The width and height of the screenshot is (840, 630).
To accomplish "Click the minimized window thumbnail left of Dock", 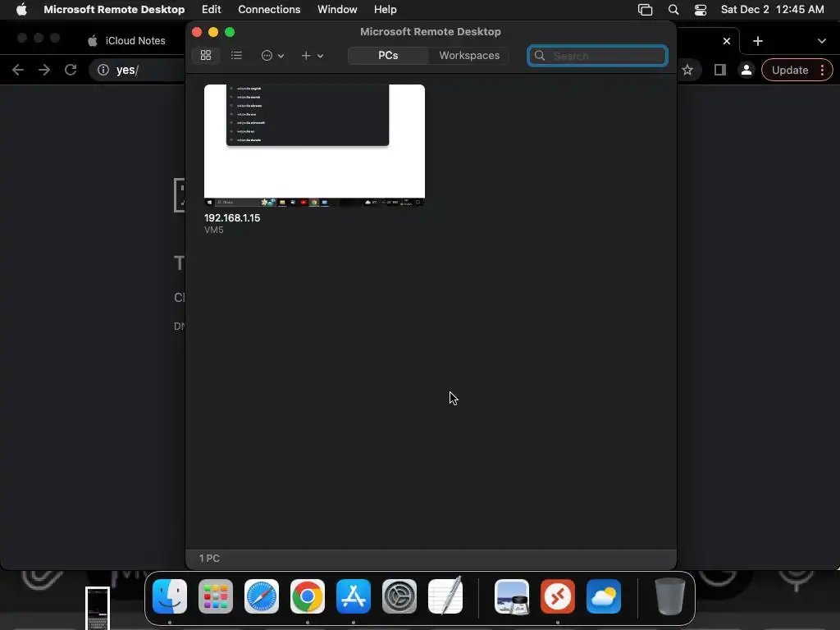I will pyautogui.click(x=98, y=608).
